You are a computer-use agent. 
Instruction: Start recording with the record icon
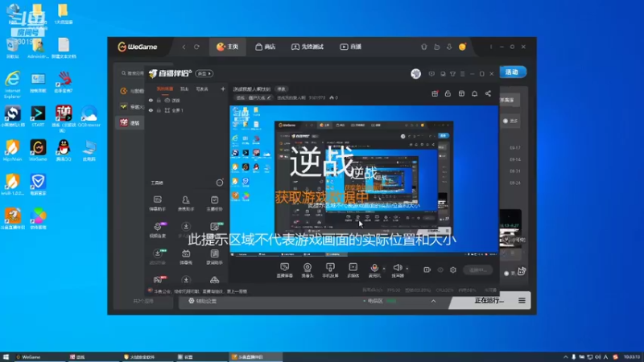pyautogui.click(x=427, y=269)
